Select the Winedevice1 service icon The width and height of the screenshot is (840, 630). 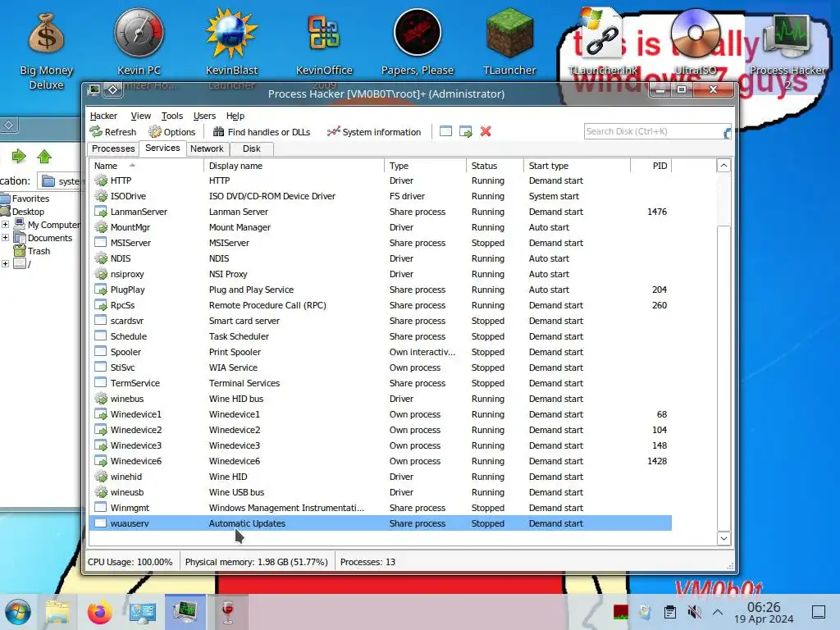pos(101,414)
